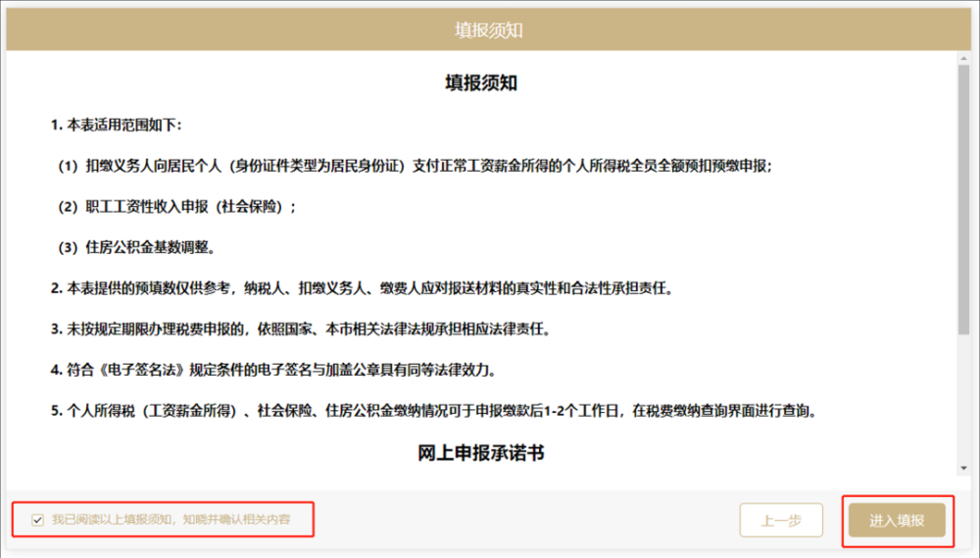Click paragraph 2 about 预填数仅供参考
This screenshot has width=980, height=558.
point(362,288)
